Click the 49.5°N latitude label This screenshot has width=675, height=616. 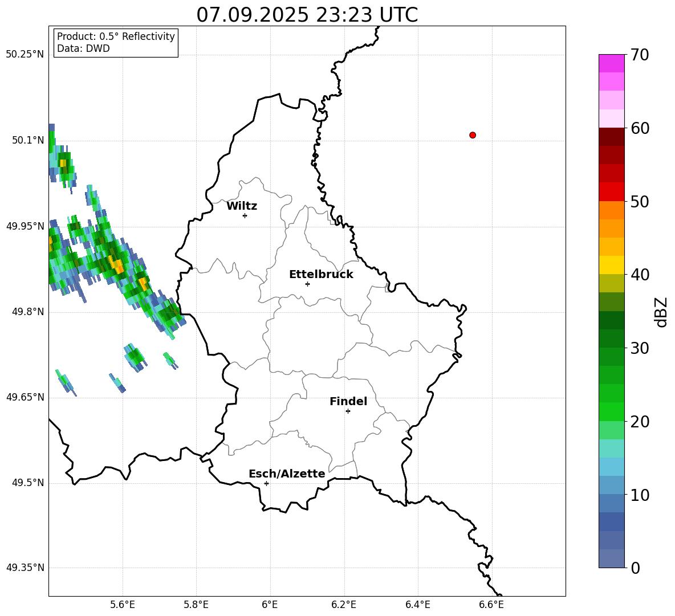pyautogui.click(x=28, y=483)
